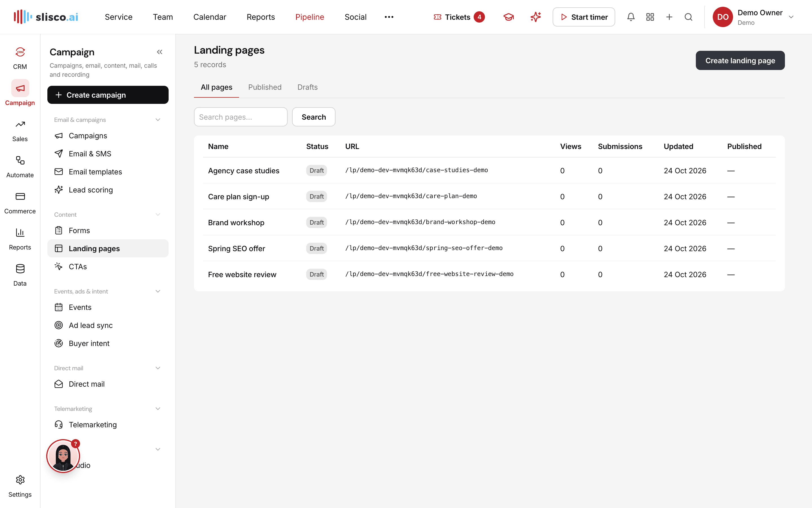Click the Start timer button
The height and width of the screenshot is (508, 812).
[584, 17]
